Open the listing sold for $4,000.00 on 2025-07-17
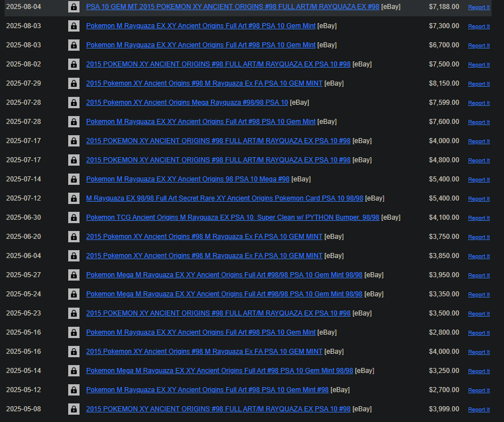The width and height of the screenshot is (504, 422). point(218,141)
